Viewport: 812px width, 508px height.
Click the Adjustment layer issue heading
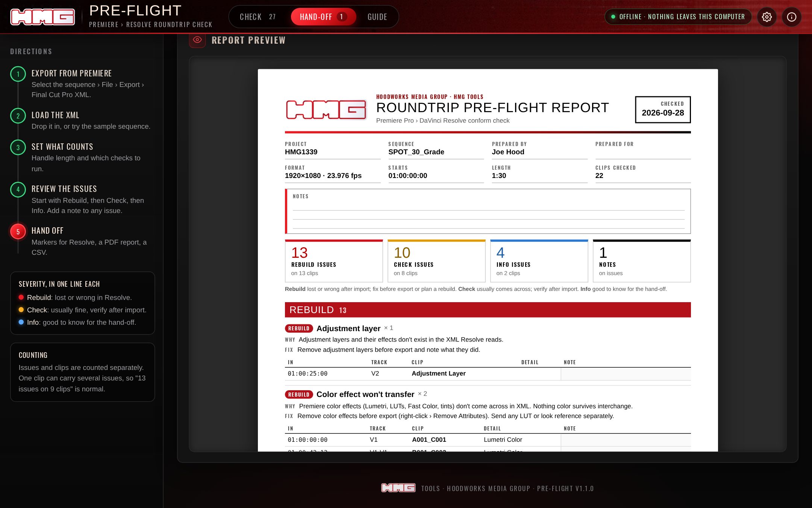[x=348, y=329]
